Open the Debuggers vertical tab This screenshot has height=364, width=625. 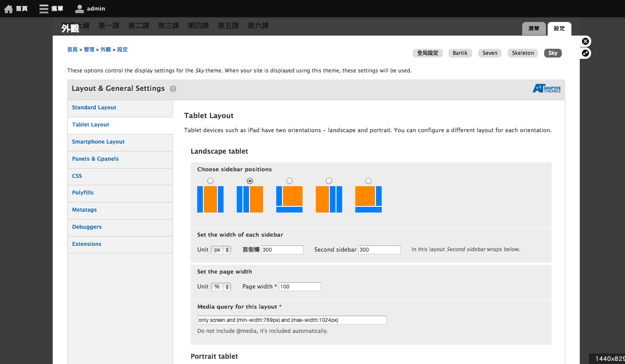tap(120, 227)
